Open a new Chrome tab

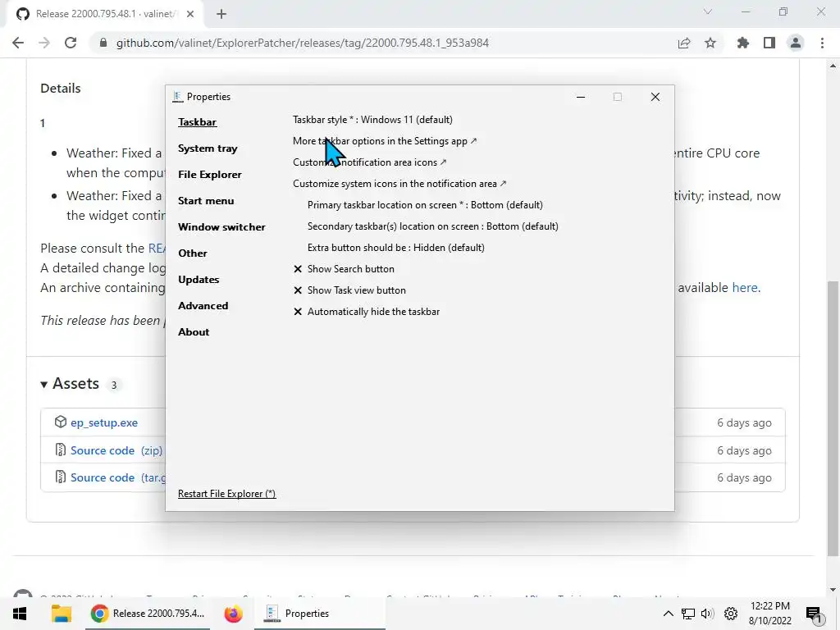click(x=221, y=14)
